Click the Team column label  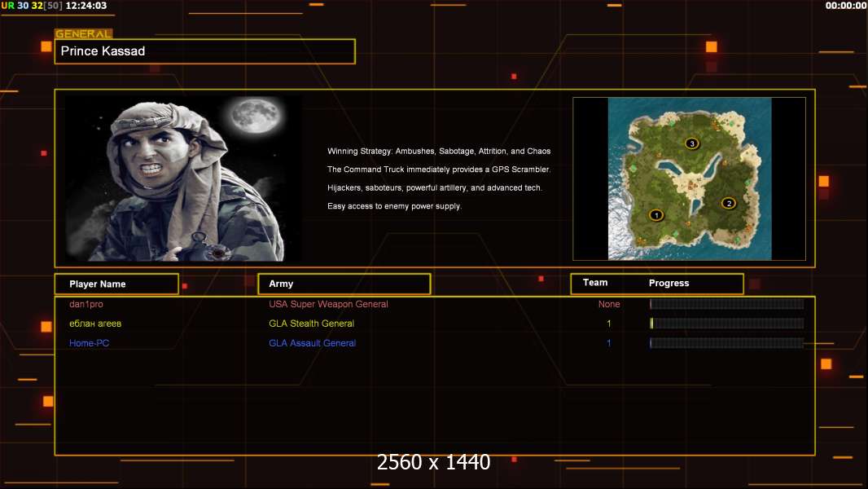point(595,283)
